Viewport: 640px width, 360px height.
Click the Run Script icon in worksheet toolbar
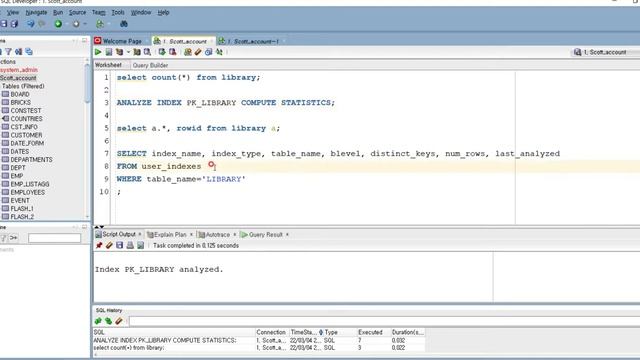click(109, 52)
